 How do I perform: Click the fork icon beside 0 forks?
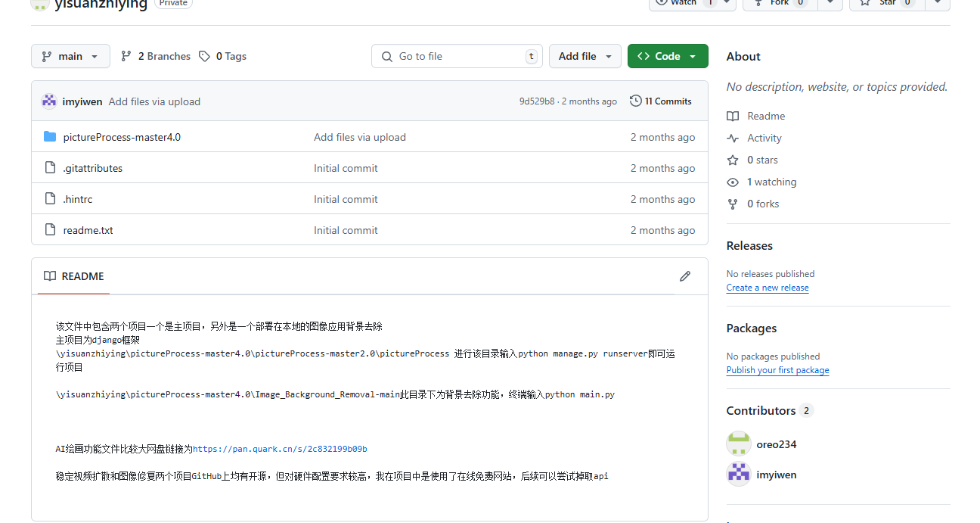click(733, 204)
